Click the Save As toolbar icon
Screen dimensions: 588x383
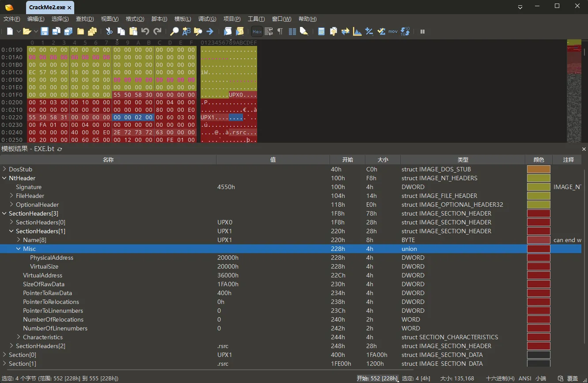[x=56, y=31]
